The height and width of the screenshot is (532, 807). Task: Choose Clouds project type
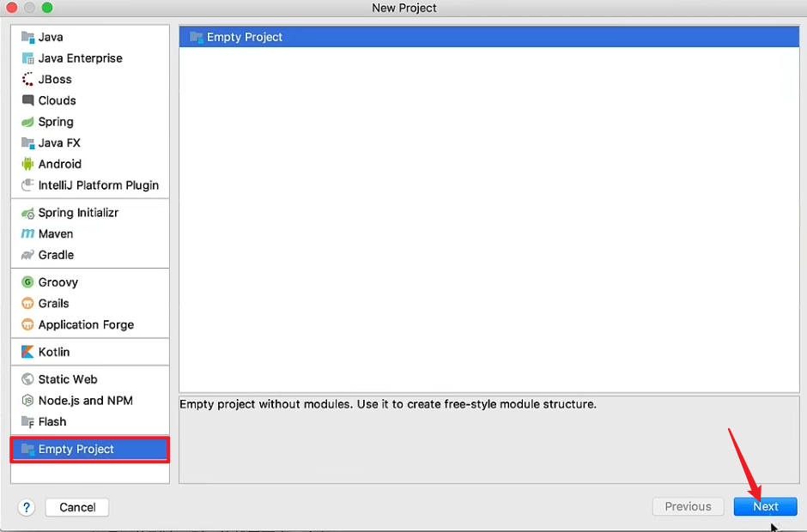(x=90, y=100)
